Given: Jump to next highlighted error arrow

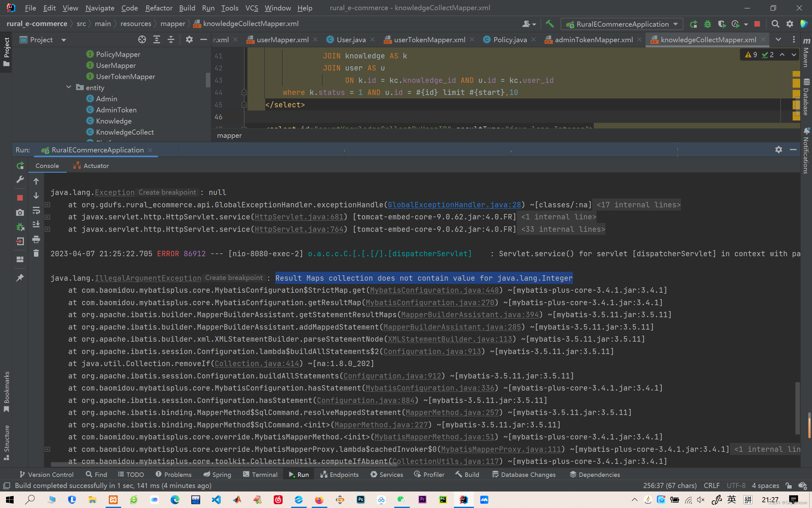Looking at the screenshot, I should tap(794, 54).
